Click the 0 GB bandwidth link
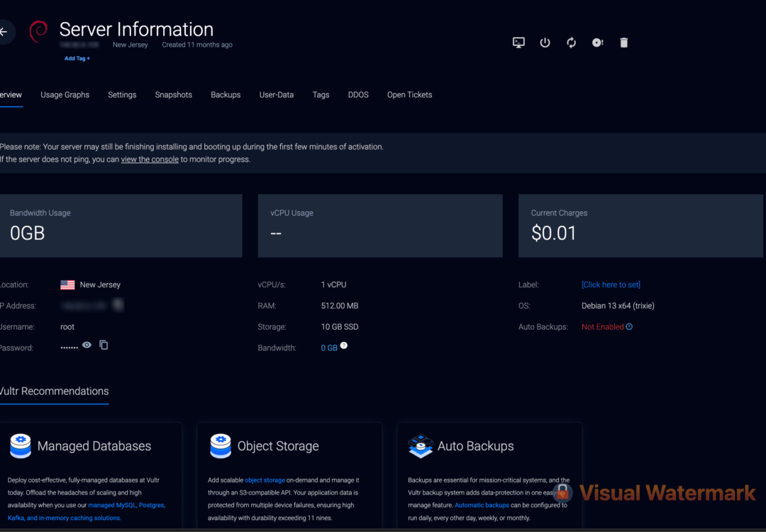766x532 pixels. 329,348
